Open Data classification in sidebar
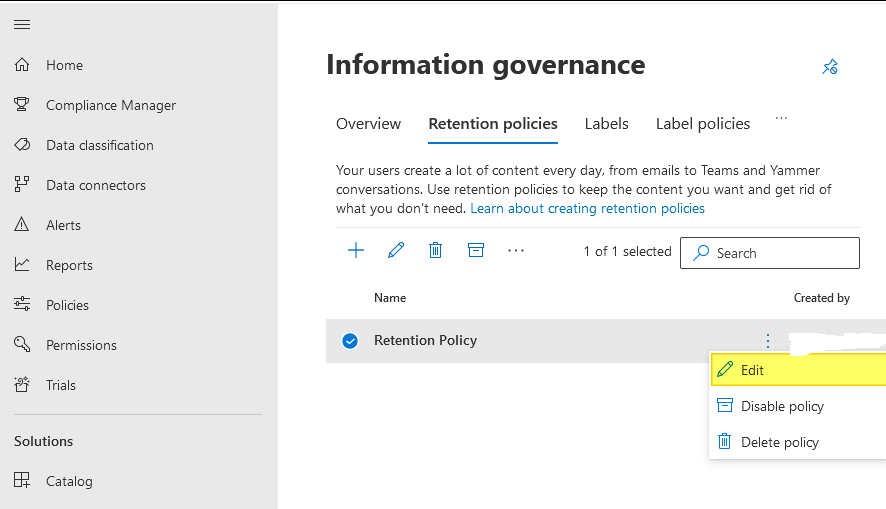Viewport: 886px width, 509px height. 99,145
